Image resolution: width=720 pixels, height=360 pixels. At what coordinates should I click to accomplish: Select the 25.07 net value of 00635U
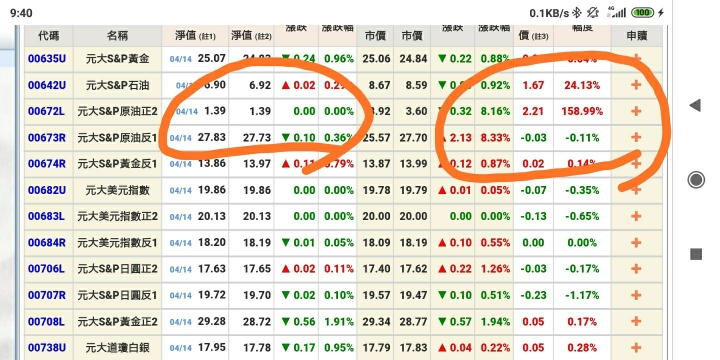point(212,59)
